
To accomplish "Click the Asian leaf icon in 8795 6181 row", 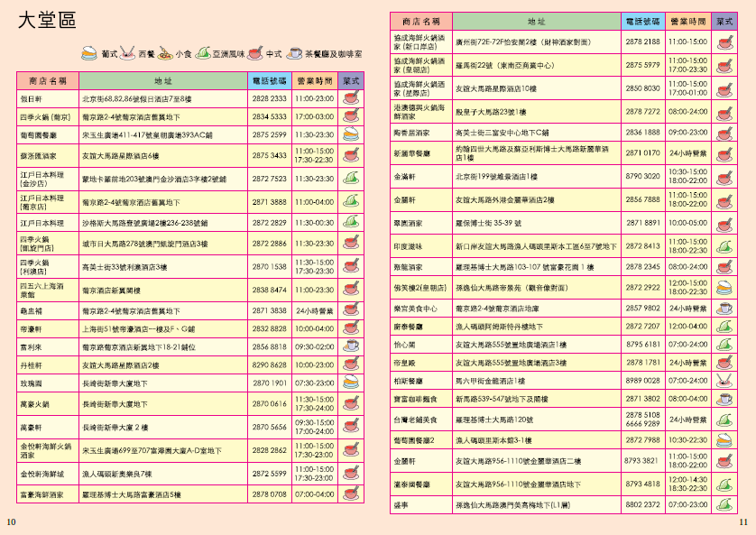I will (724, 344).
